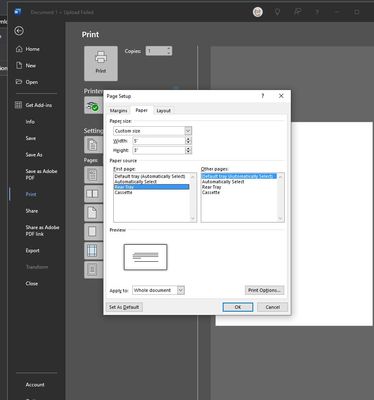Viewport: 374px width, 400px height.
Task: Select Share as Adobe PDF link
Action: 42,231
